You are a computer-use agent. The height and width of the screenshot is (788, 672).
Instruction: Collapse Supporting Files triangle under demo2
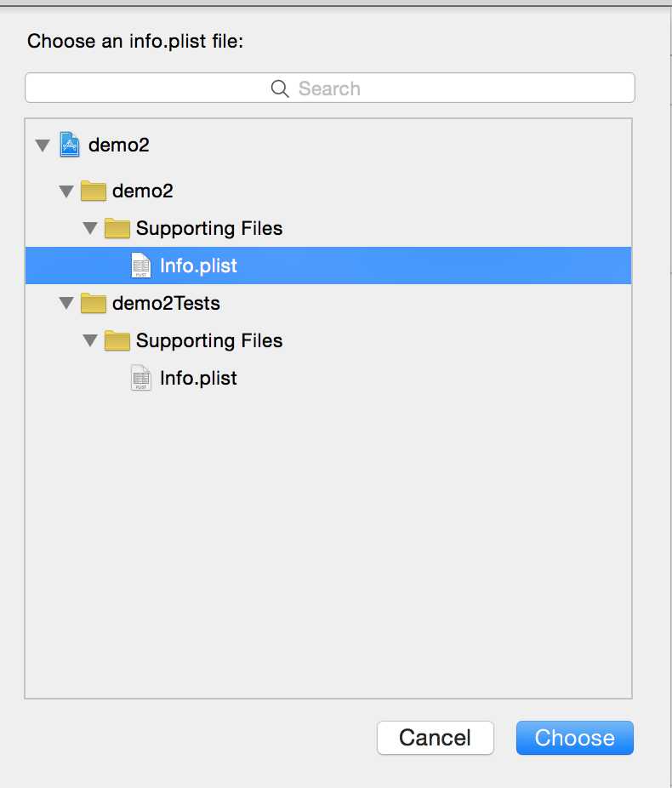click(90, 229)
